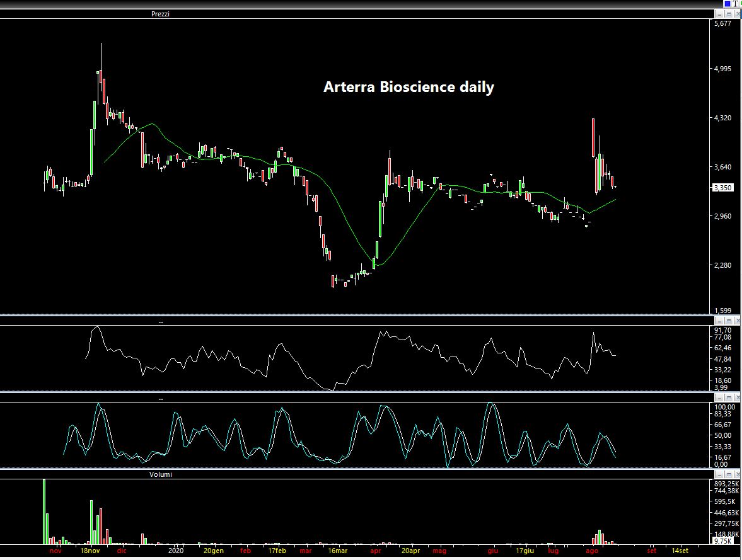Click the 14set date label
The width and height of the screenshot is (742, 560).
click(680, 551)
